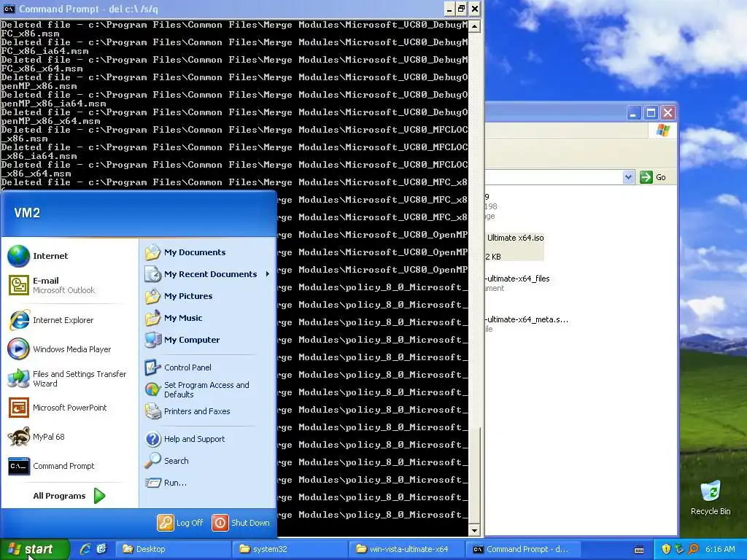Click the magnifier tray icon

click(693, 549)
